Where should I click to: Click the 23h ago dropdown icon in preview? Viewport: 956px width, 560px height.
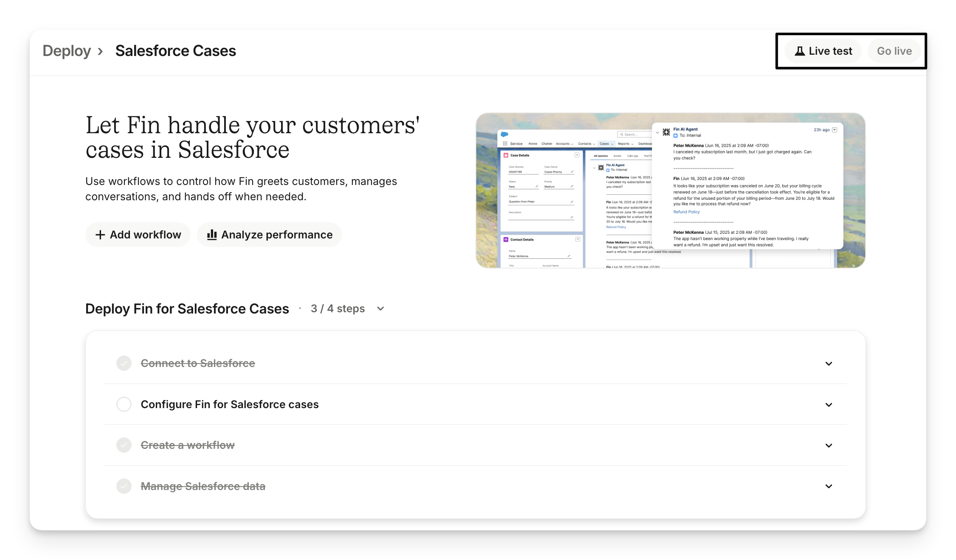(x=835, y=130)
